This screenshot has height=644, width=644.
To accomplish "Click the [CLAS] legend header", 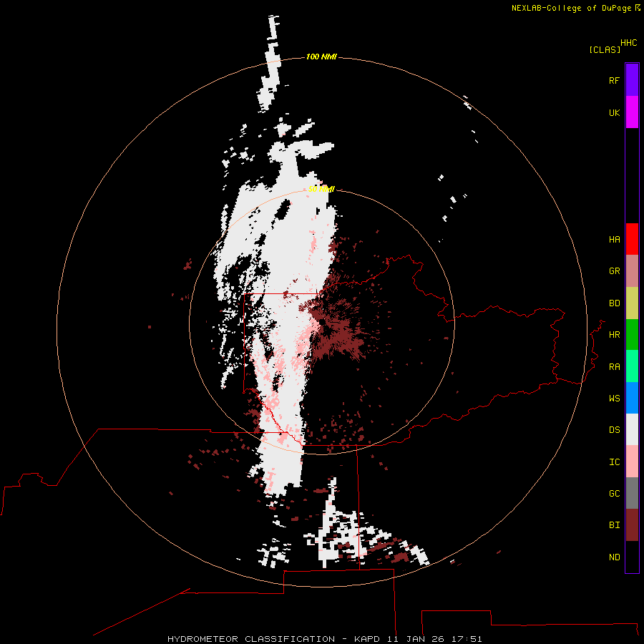I will pos(605,49).
